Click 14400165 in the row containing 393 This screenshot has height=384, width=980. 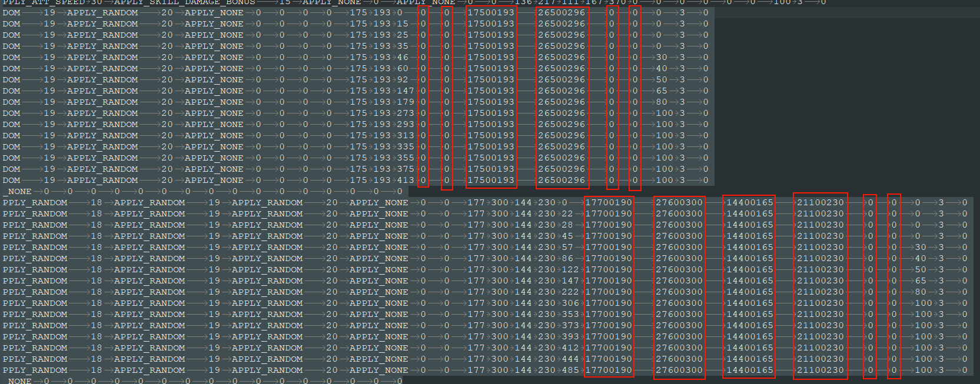[x=750, y=337]
